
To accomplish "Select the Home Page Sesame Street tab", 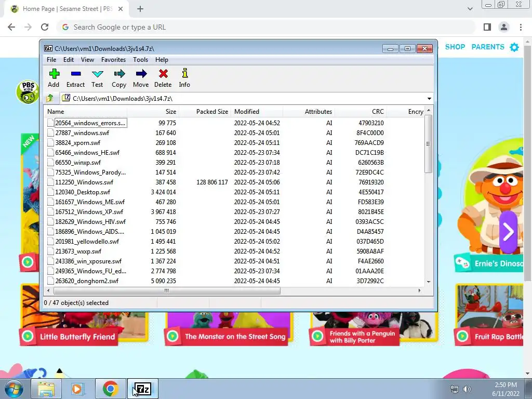I will pyautogui.click(x=67, y=9).
